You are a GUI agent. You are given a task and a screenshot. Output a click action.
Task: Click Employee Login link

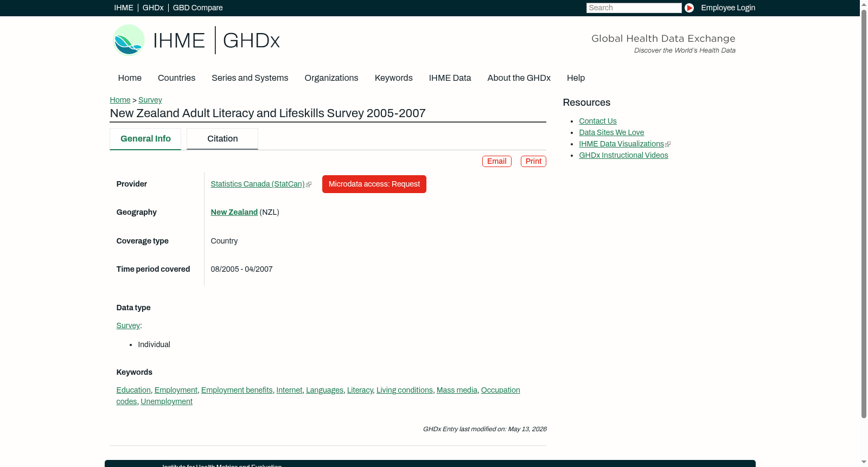tap(728, 8)
